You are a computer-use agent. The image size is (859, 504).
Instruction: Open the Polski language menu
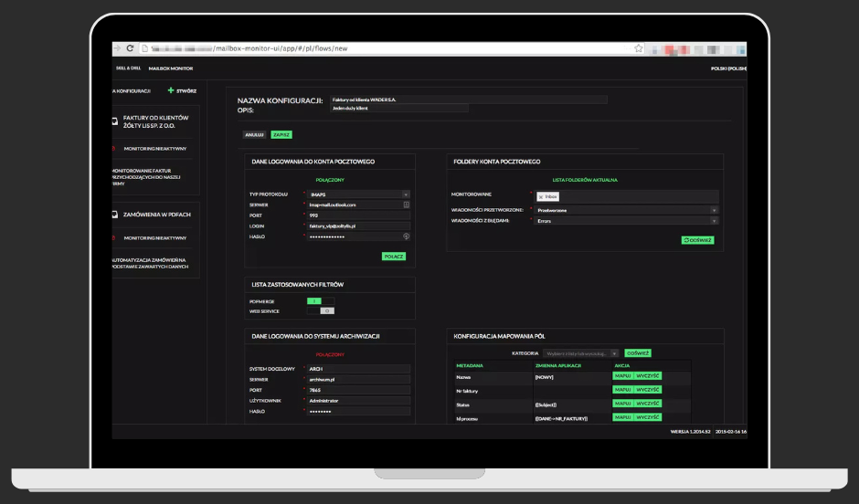click(x=727, y=68)
